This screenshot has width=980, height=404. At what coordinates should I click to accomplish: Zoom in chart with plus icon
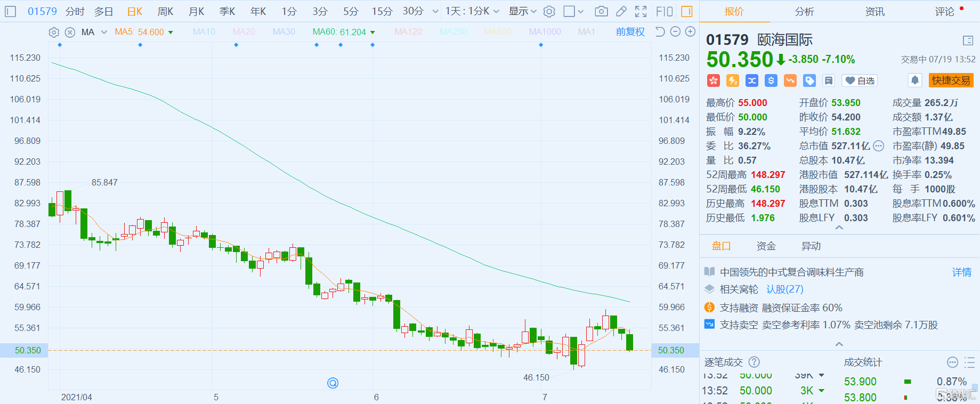(690, 32)
